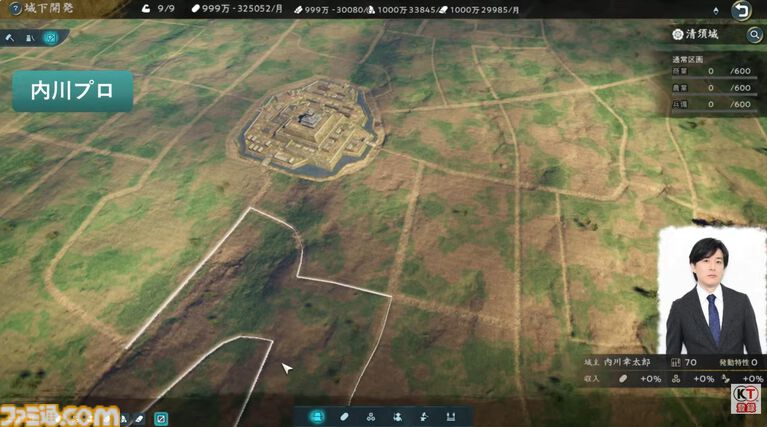Click the 通常区画 heading
Image resolution: width=767 pixels, height=427 pixels.
click(687, 59)
